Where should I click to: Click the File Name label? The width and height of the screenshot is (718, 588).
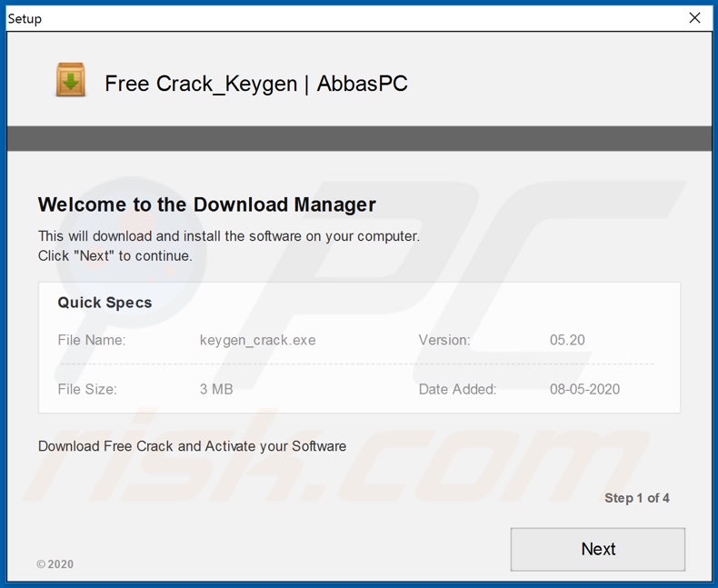point(92,340)
